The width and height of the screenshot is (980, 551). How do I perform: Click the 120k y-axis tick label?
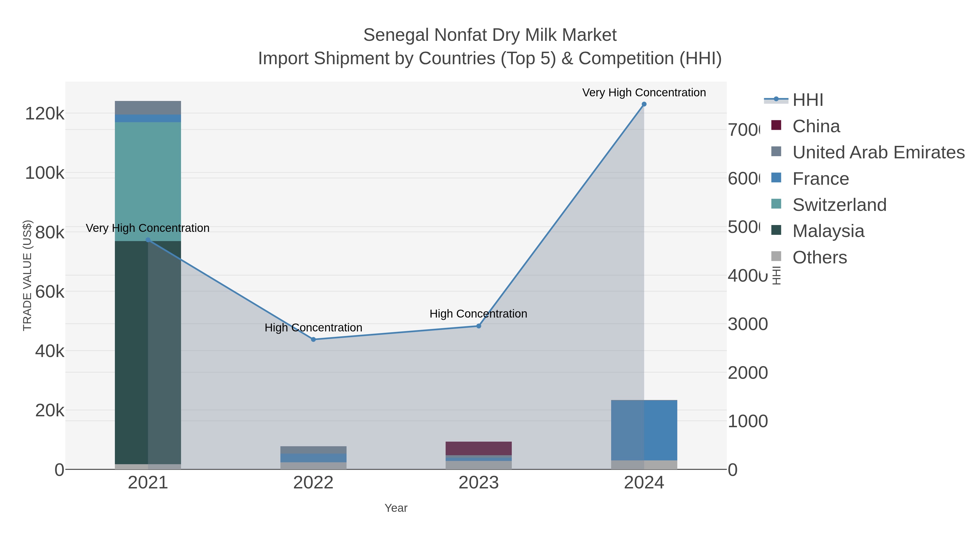coord(45,114)
